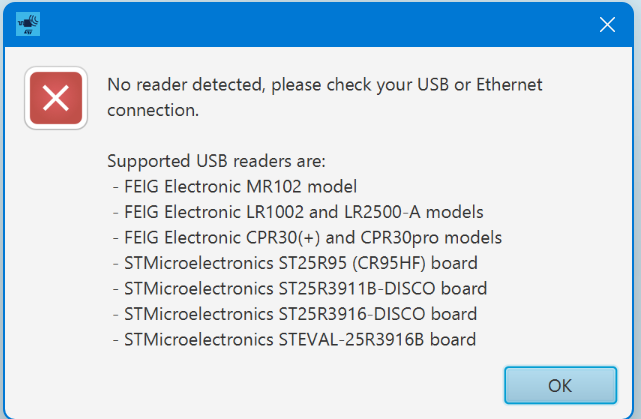
Task: Select the ST25R3916-DISCO board line
Action: 295,314
